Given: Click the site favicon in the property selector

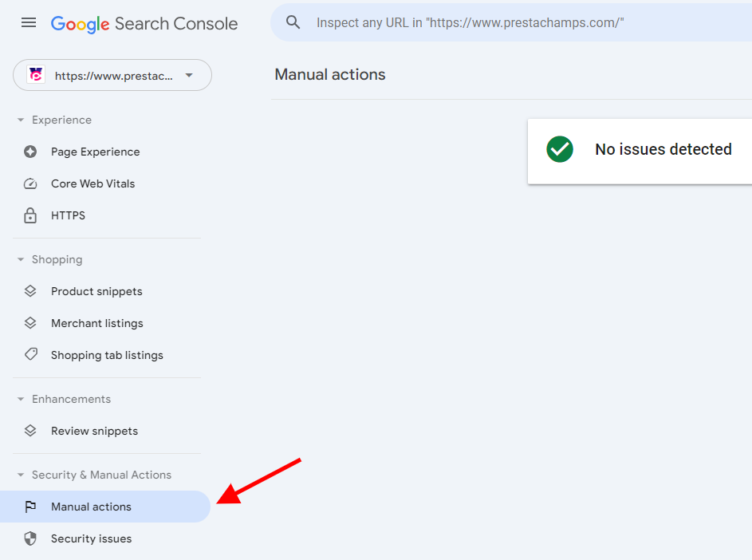Looking at the screenshot, I should point(36,73).
